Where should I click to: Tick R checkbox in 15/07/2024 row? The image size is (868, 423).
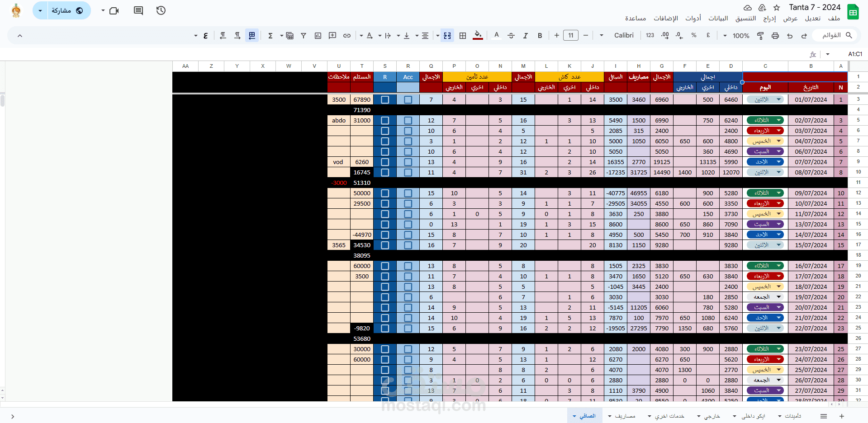385,245
